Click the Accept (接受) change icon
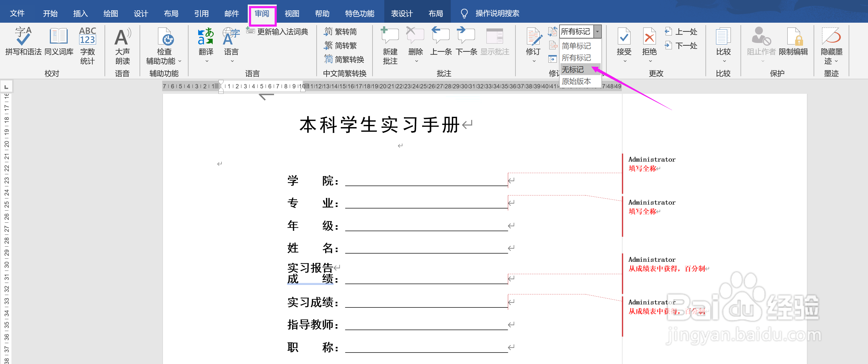Viewport: 868px width, 364px height. pyautogui.click(x=624, y=36)
